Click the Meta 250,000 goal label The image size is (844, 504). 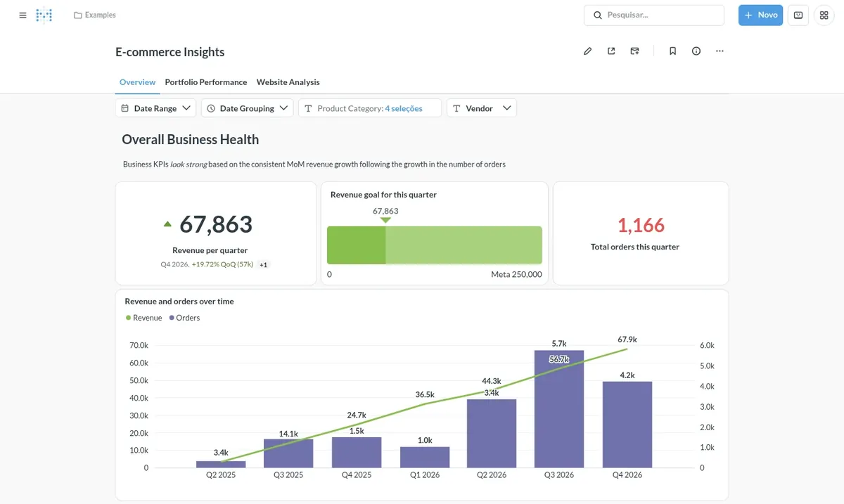(x=516, y=274)
